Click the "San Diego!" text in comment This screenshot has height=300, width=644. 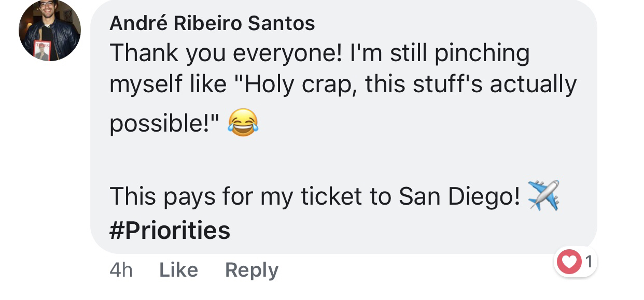459,196
